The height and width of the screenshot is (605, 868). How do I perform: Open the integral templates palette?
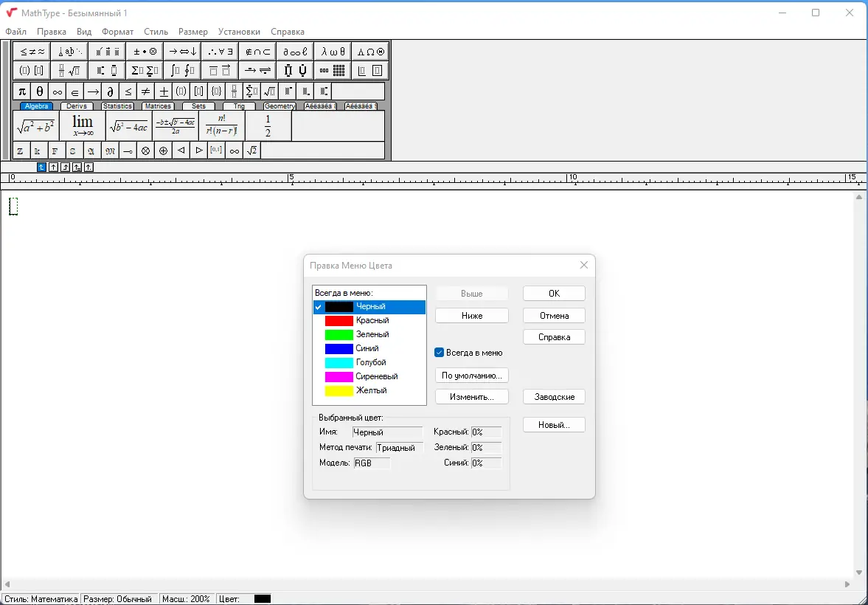[182, 70]
